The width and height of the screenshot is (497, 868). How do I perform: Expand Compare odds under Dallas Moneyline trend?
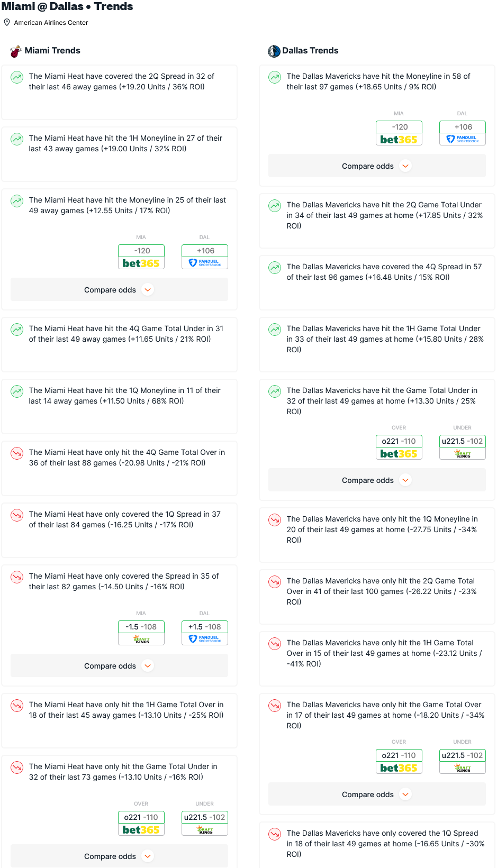(x=377, y=166)
